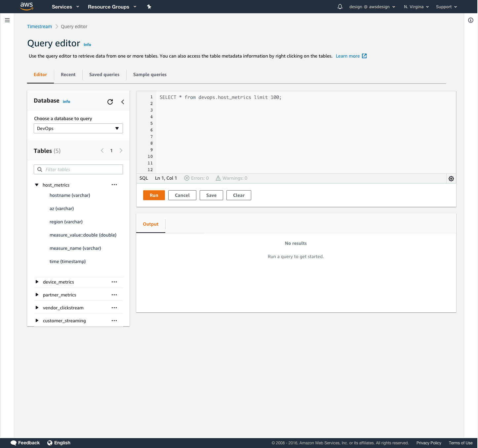478x448 pixels.
Task: Go to previous tables page arrow
Action: [x=102, y=151]
